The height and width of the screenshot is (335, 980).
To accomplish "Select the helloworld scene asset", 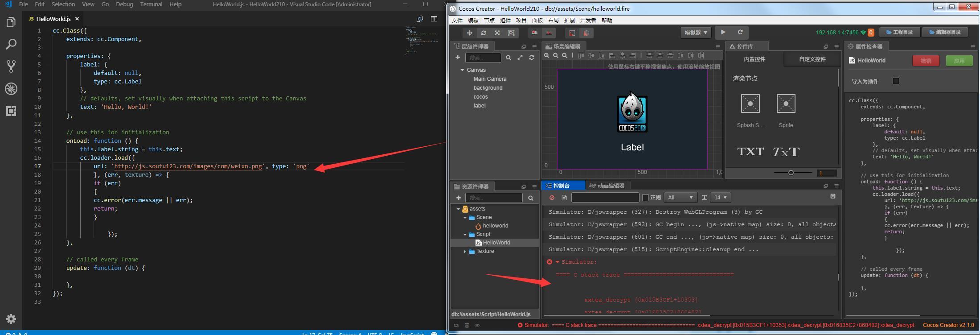I will point(495,226).
